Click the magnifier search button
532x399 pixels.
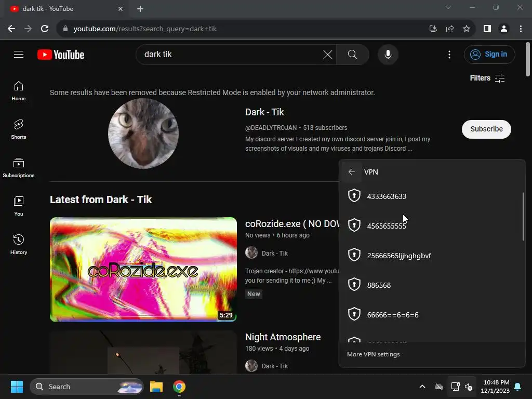pos(353,54)
